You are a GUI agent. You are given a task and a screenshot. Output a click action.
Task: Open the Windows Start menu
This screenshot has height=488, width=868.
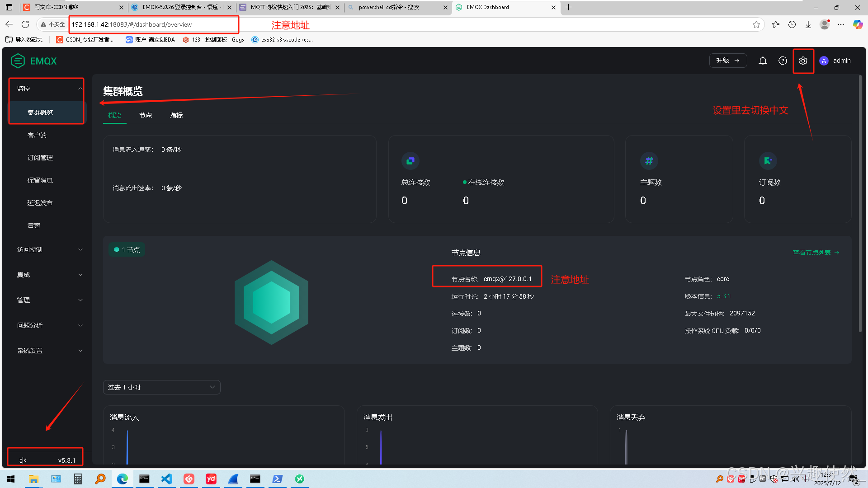[11, 479]
